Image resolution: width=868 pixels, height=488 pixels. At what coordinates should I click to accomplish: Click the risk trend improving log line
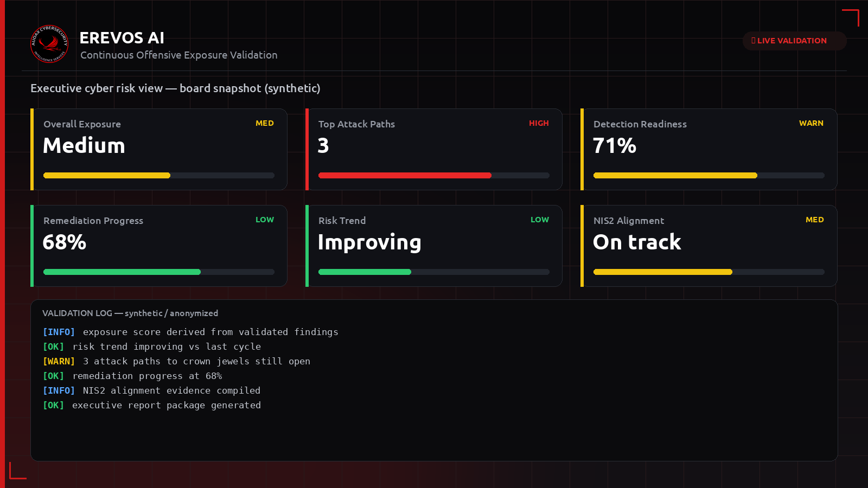(152, 346)
